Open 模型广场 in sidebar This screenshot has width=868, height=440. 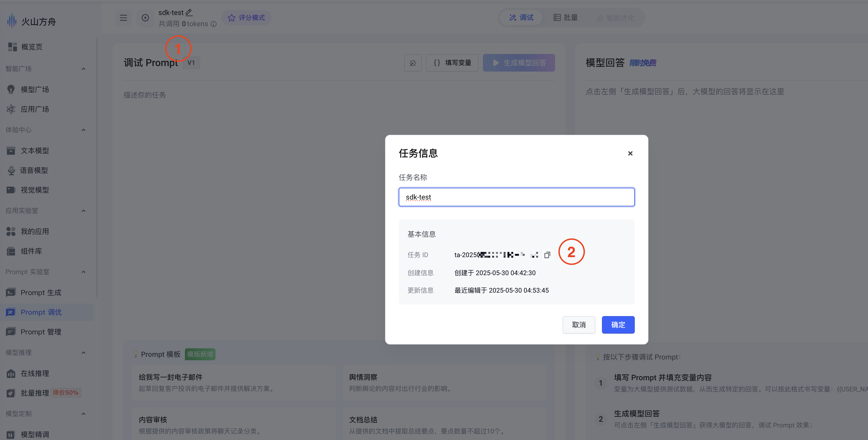pyautogui.click(x=46, y=90)
